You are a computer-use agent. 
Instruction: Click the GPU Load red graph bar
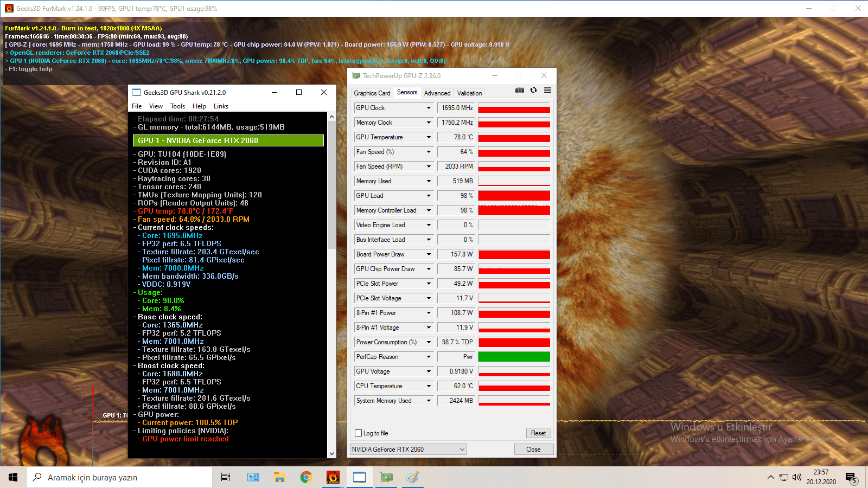pyautogui.click(x=514, y=196)
